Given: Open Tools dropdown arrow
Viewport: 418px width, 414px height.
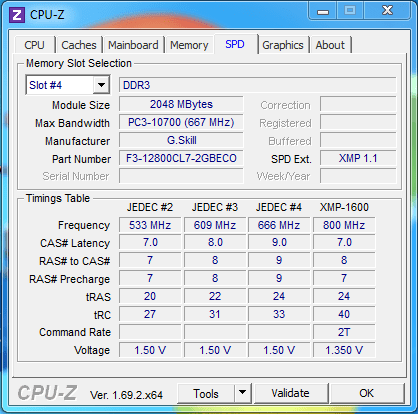Looking at the screenshot, I should (243, 393).
